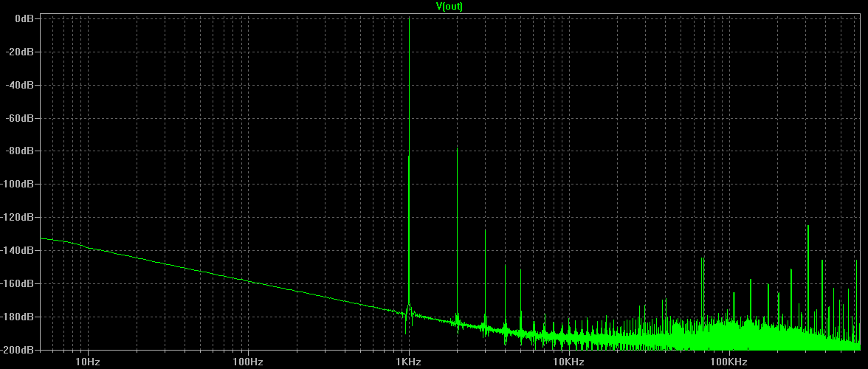Click the 10Hz frequency label
Viewport: 868px width, 369px height.
[x=87, y=362]
